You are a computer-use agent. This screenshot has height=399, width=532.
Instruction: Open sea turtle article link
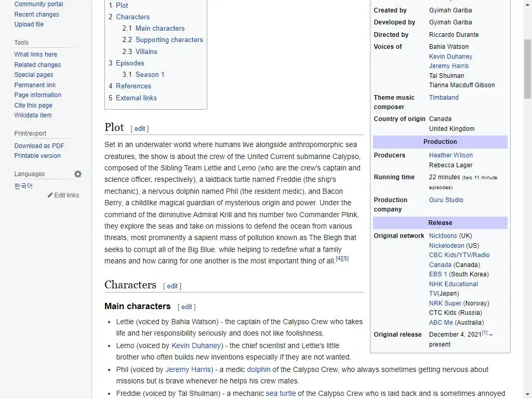(281, 394)
